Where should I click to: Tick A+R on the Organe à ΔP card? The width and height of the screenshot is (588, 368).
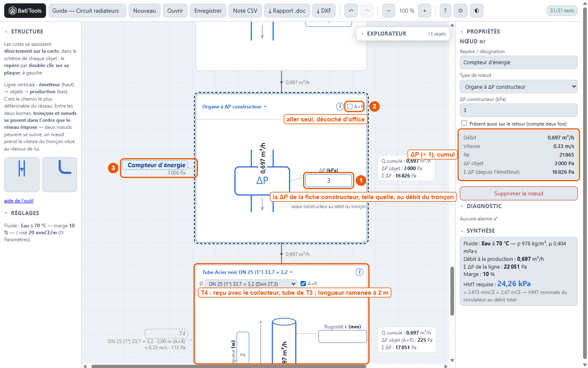click(350, 107)
